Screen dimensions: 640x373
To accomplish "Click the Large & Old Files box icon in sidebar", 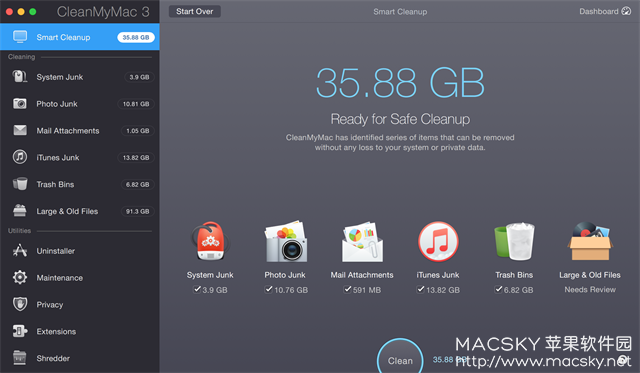I will pyautogui.click(x=20, y=211).
